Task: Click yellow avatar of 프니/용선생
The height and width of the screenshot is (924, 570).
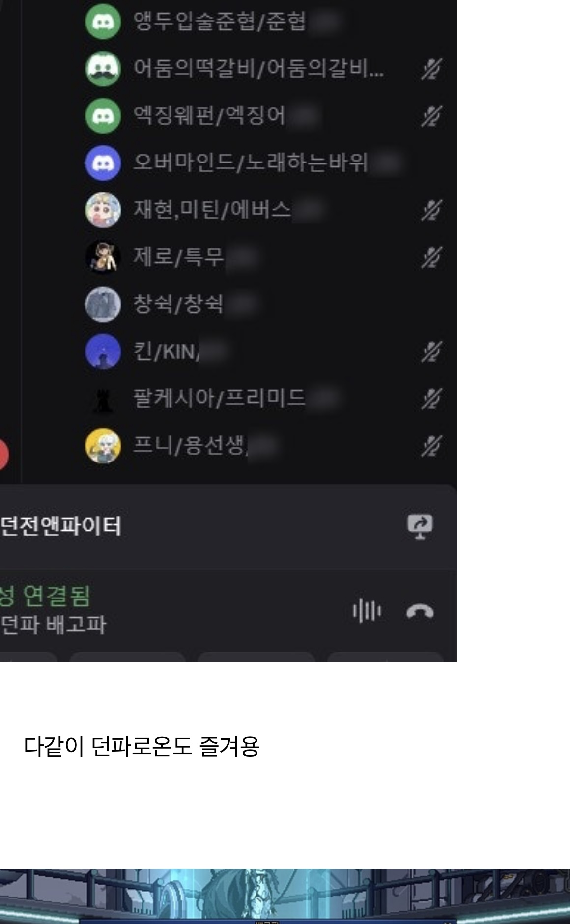Action: 103,445
